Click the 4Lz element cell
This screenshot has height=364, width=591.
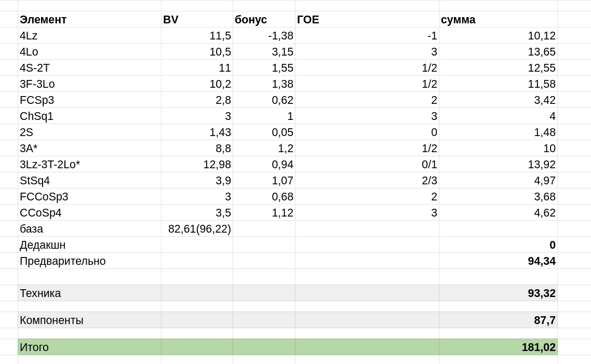click(89, 35)
